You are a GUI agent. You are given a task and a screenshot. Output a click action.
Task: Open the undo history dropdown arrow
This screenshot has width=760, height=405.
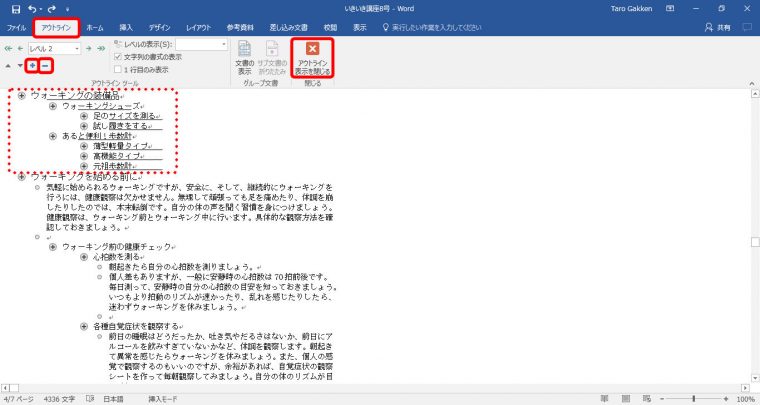41,9
